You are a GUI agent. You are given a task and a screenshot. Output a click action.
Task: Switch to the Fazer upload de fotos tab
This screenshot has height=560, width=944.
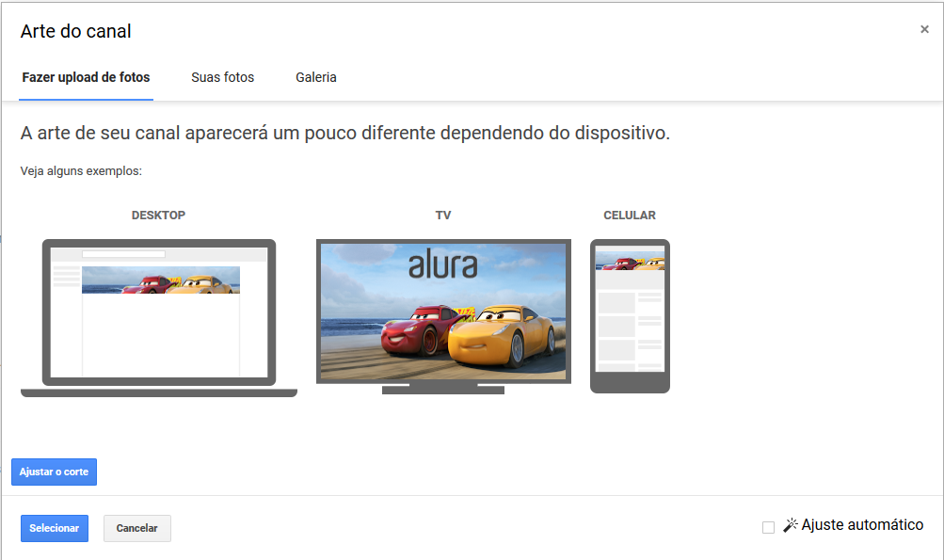click(x=86, y=78)
